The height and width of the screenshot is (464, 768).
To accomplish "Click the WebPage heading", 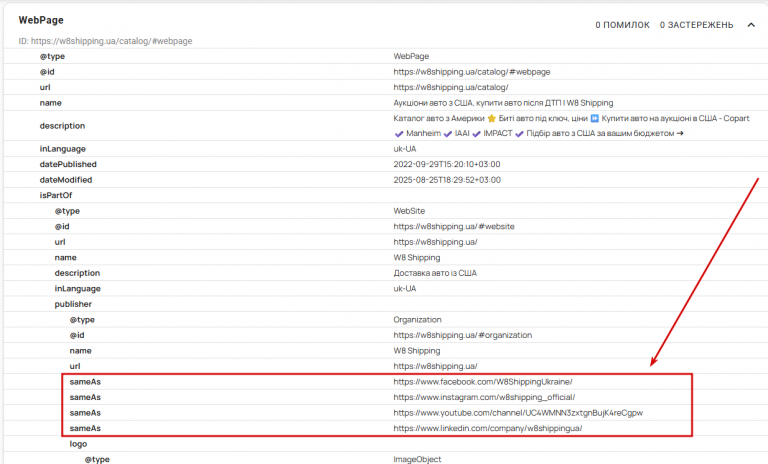I will click(x=41, y=20).
